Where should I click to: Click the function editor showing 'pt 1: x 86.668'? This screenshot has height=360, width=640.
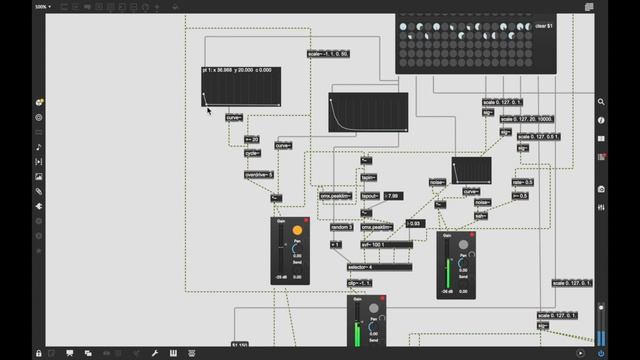tap(241, 87)
